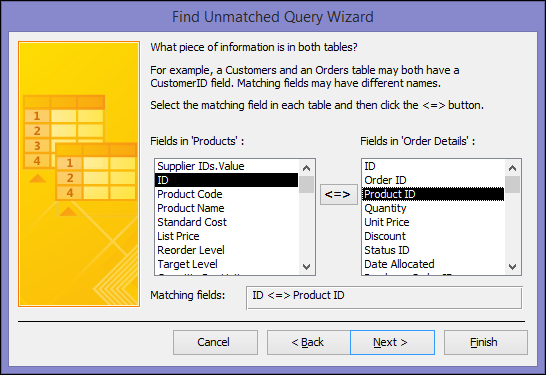Click the Finish button
The height and width of the screenshot is (375, 546).
[485, 342]
